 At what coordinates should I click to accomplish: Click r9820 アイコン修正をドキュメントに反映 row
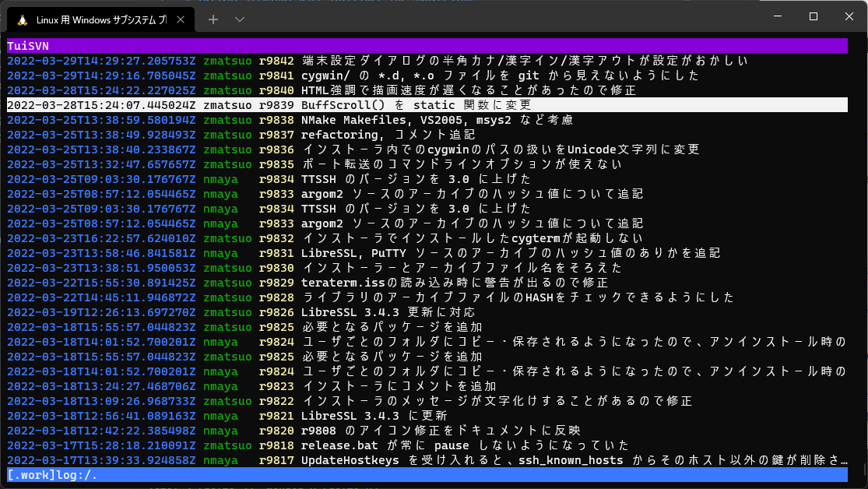click(427, 431)
